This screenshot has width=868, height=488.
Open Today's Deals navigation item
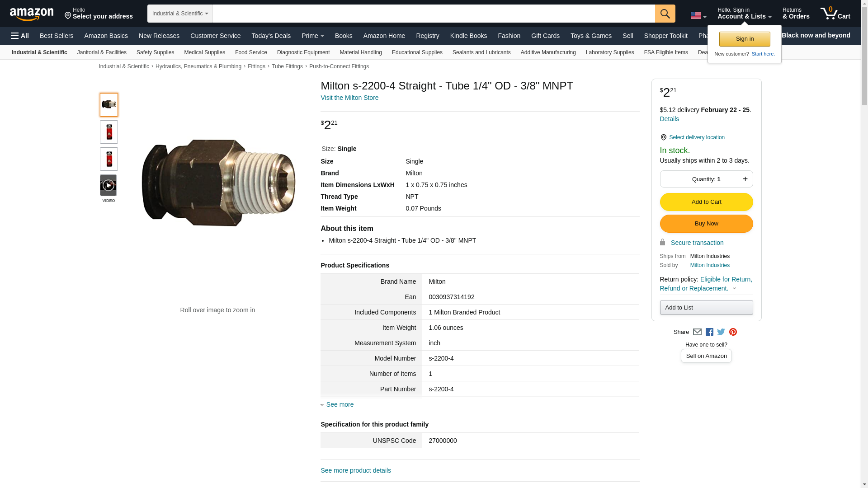point(271,36)
